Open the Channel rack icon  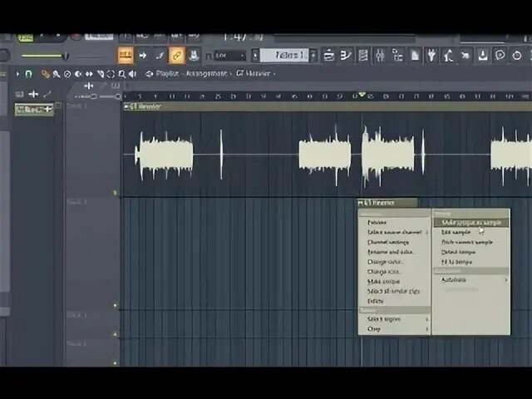coord(363,55)
